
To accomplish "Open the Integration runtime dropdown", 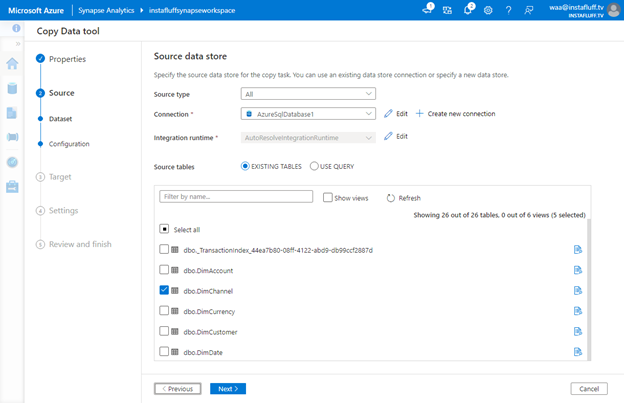I will coord(308,138).
